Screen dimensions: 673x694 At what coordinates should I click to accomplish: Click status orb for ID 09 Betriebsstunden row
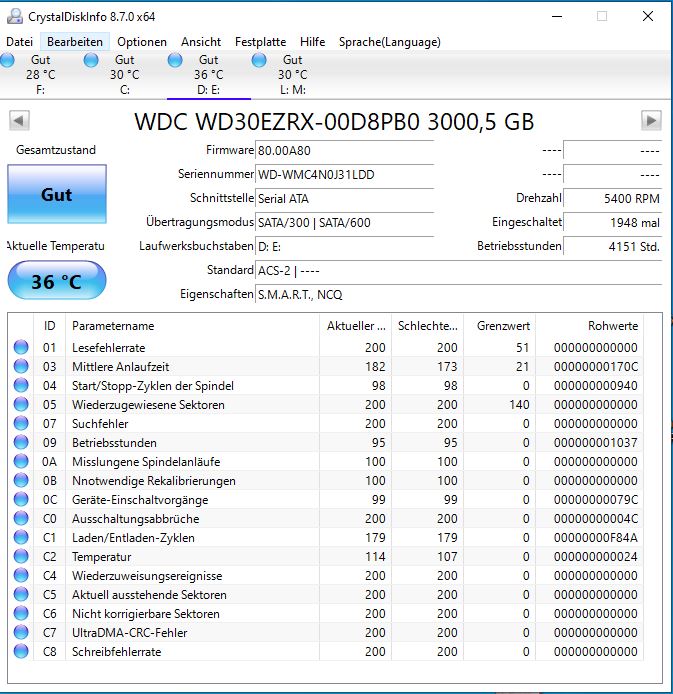[21, 442]
